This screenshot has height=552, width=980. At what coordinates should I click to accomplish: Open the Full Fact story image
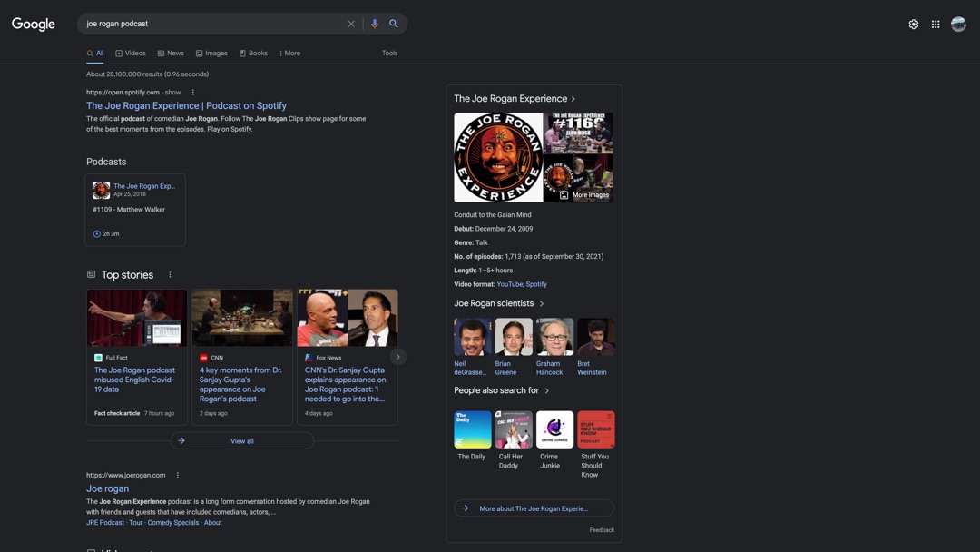[137, 318]
